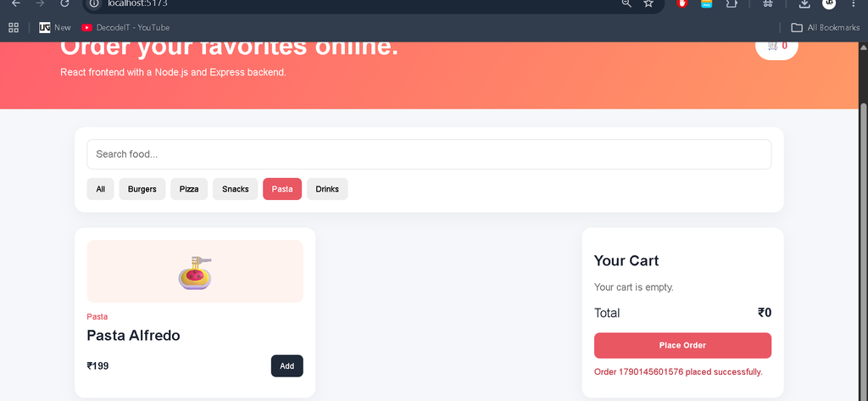Click the Pasta Alfredo item title
The image size is (868, 401).
point(133,336)
